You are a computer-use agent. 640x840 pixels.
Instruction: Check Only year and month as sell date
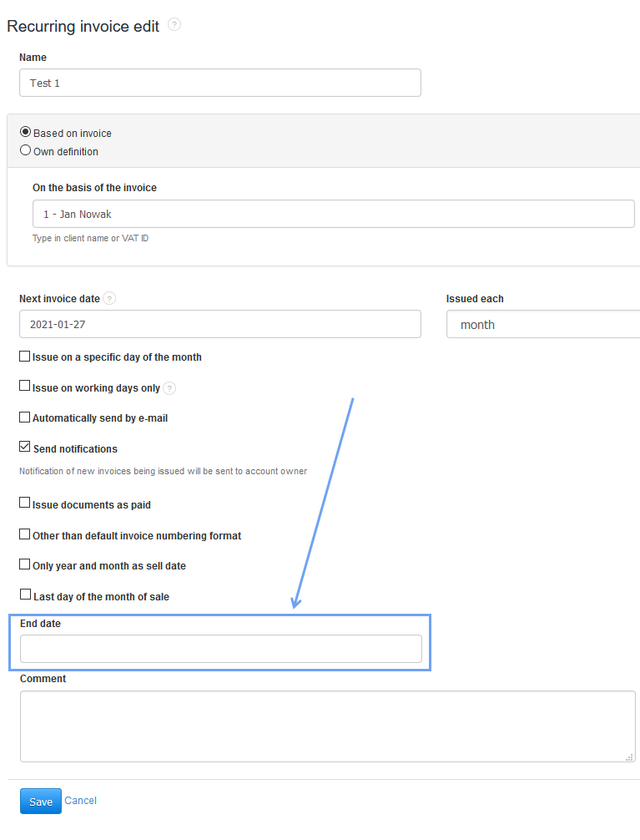tap(24, 563)
